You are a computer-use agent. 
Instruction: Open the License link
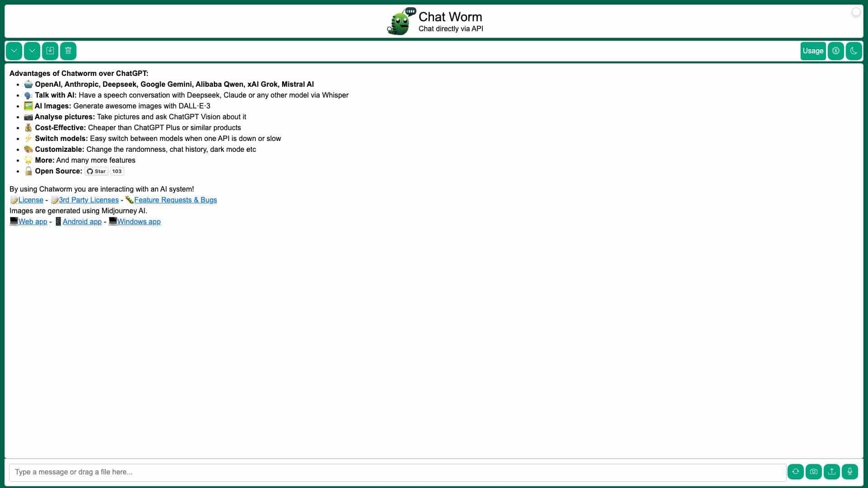(31, 200)
